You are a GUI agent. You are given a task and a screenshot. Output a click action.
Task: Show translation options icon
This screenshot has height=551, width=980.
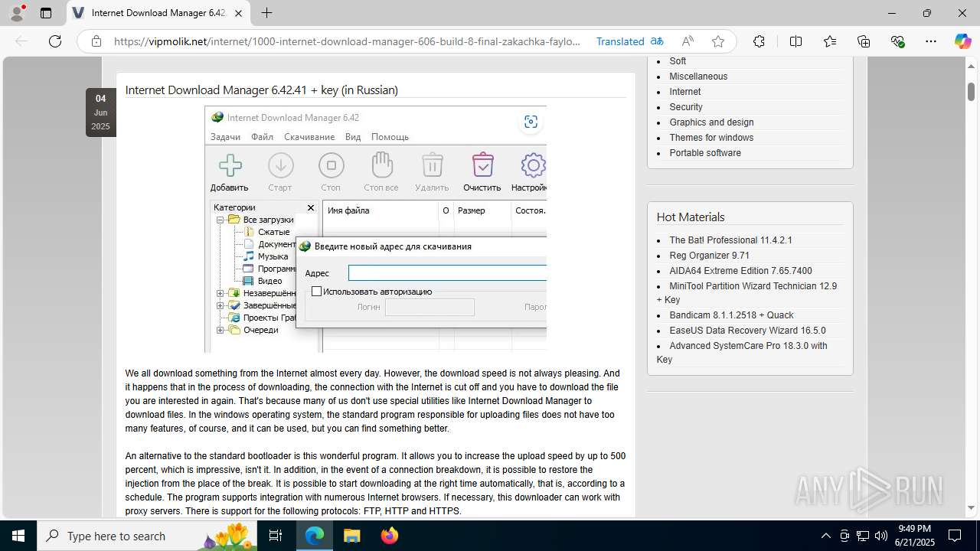[657, 41]
